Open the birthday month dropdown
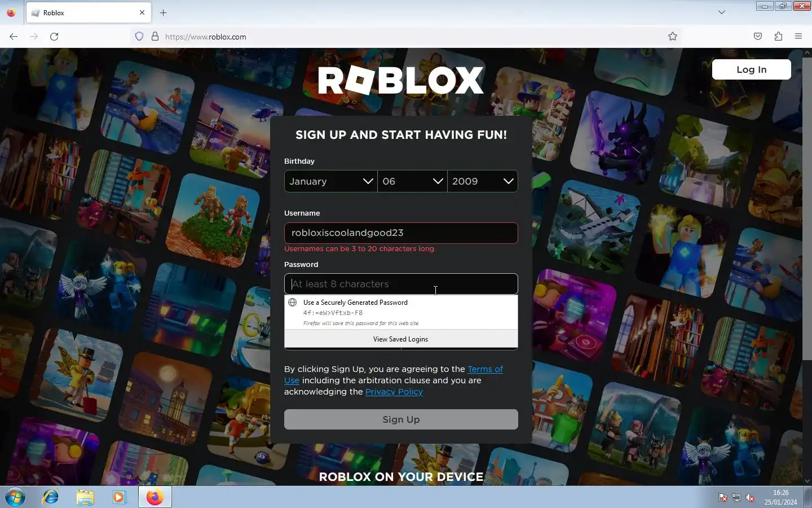812x508 pixels. [331, 181]
